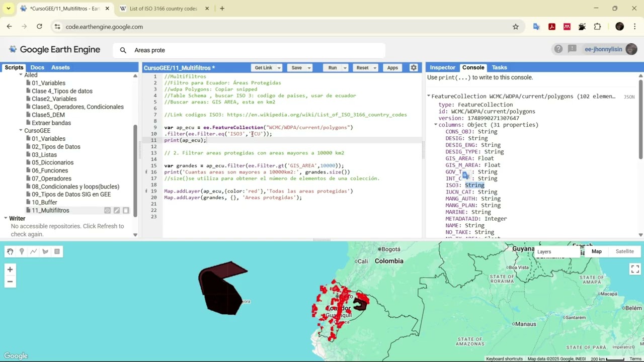This screenshot has width=644, height=362.
Task: Save the script with Save button
Action: [296, 68]
